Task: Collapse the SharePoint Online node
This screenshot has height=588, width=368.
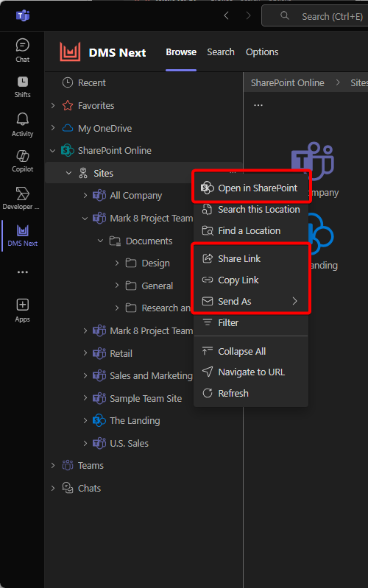Action: pyautogui.click(x=53, y=151)
